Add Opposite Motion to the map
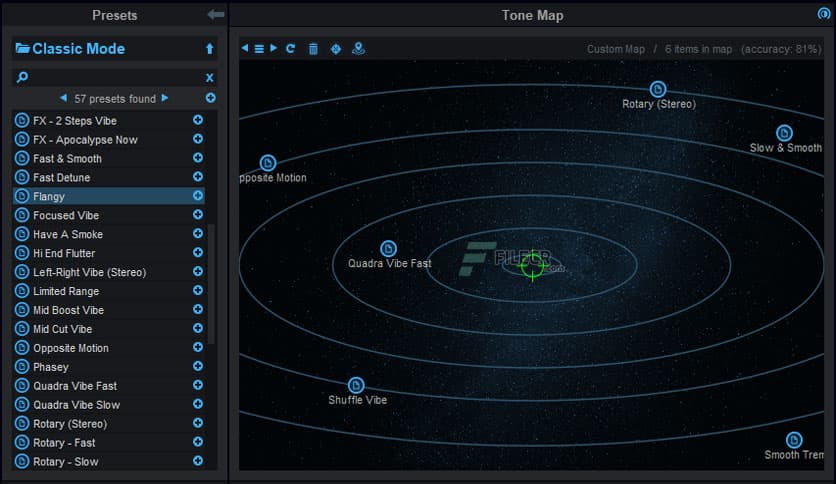Image resolution: width=836 pixels, height=484 pixels. click(x=198, y=347)
